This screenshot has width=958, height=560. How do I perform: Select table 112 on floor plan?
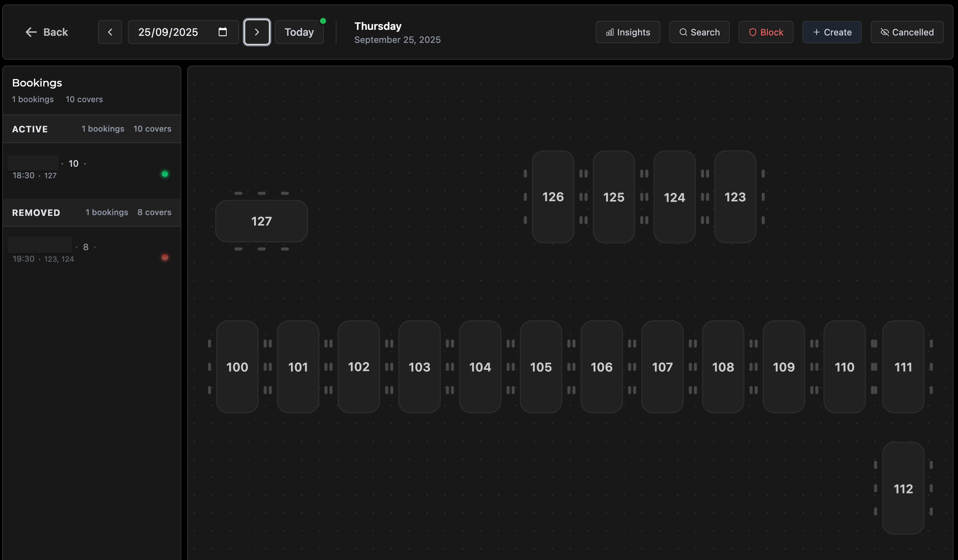pyautogui.click(x=903, y=488)
